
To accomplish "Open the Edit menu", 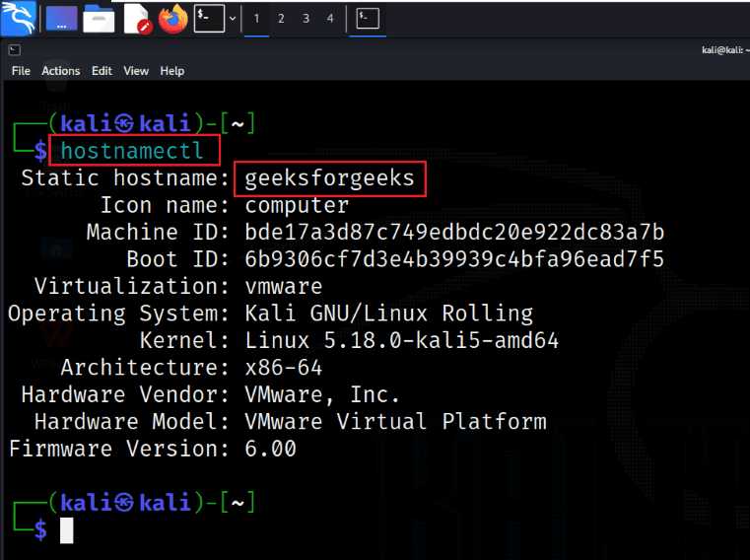I will pyautogui.click(x=102, y=71).
